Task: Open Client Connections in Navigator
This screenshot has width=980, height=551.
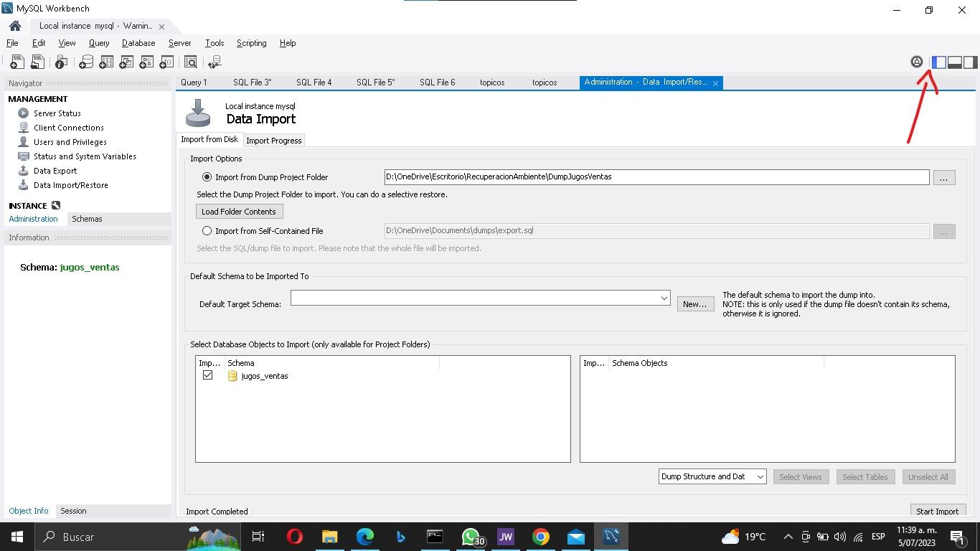Action: [69, 128]
